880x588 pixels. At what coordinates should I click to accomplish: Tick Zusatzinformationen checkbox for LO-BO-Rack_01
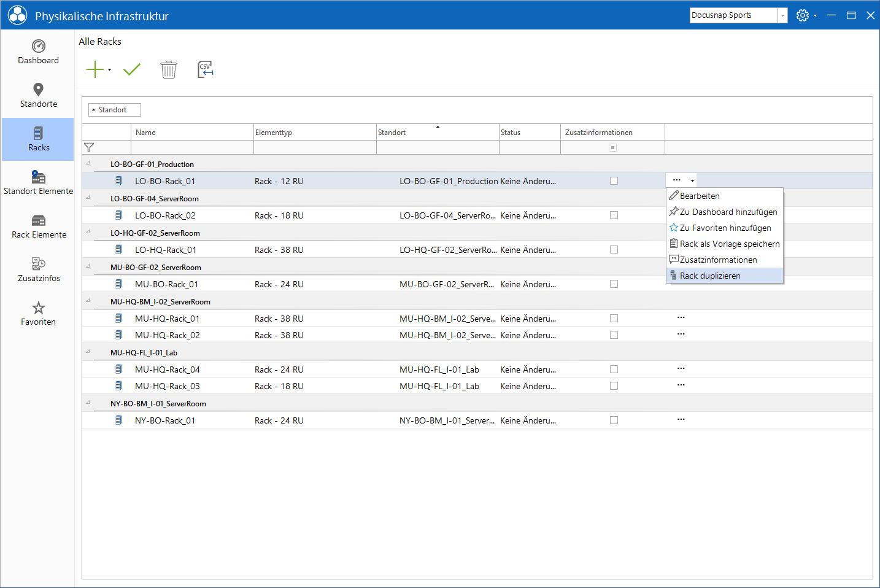614,181
